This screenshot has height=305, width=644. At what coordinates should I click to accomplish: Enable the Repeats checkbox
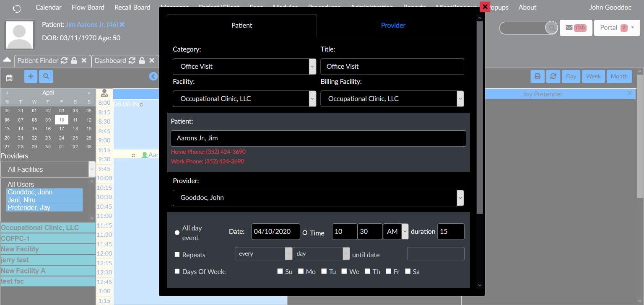177,254
